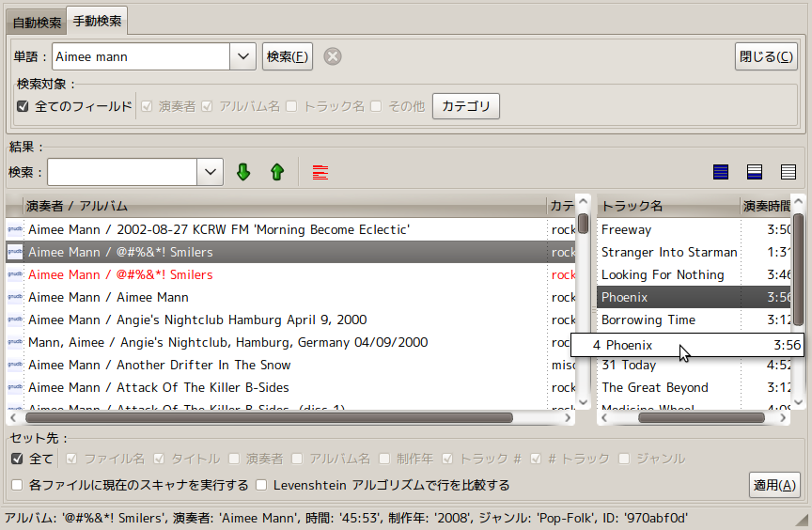This screenshot has height=530, width=812.
Task: Select the 'Stranger Into Starman' track
Action: point(694,252)
